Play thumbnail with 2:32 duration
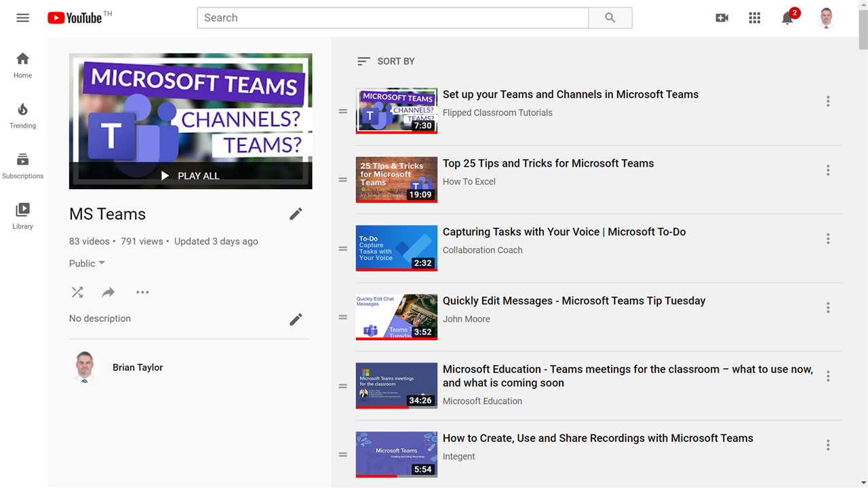868x488 pixels. (x=397, y=248)
